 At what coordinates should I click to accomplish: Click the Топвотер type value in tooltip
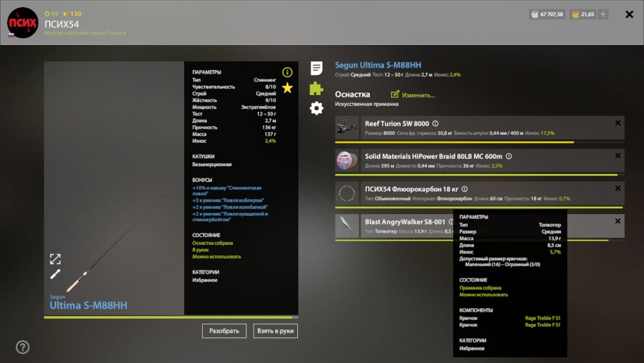tap(550, 225)
